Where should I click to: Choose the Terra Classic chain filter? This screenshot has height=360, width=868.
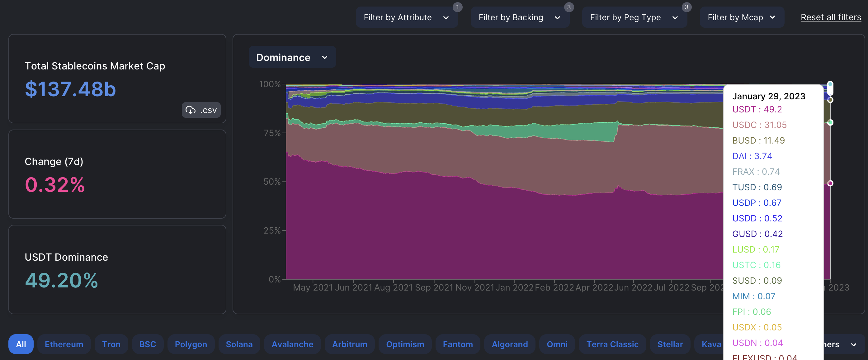tap(613, 344)
